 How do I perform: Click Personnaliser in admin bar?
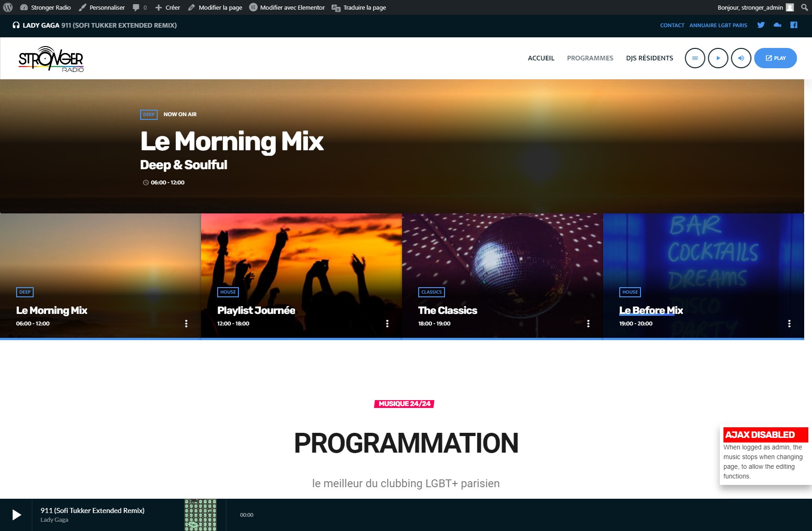coord(101,7)
